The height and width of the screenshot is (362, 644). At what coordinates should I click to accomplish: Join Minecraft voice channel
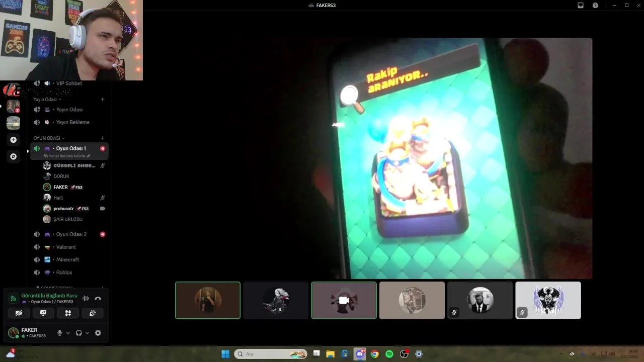click(69, 259)
